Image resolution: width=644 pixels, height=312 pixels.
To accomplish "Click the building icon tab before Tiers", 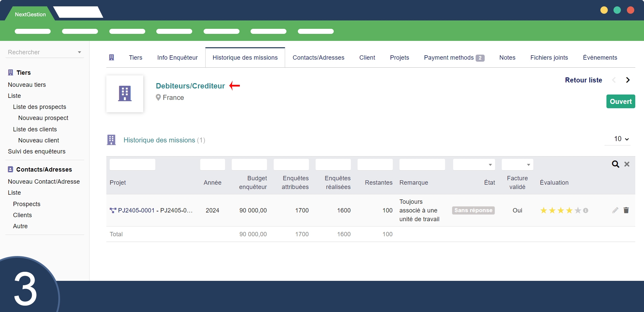I will pos(112,58).
